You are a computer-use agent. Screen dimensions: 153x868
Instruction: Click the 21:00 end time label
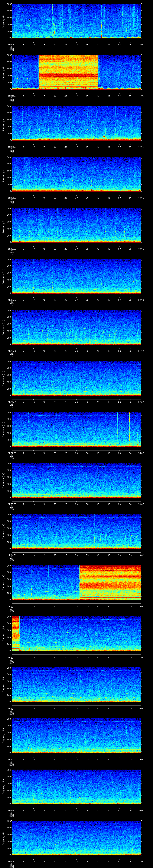(x=141, y=351)
